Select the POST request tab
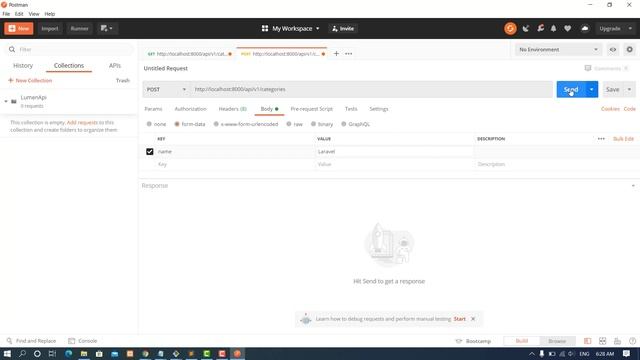This screenshot has height=360, width=640. point(282,54)
